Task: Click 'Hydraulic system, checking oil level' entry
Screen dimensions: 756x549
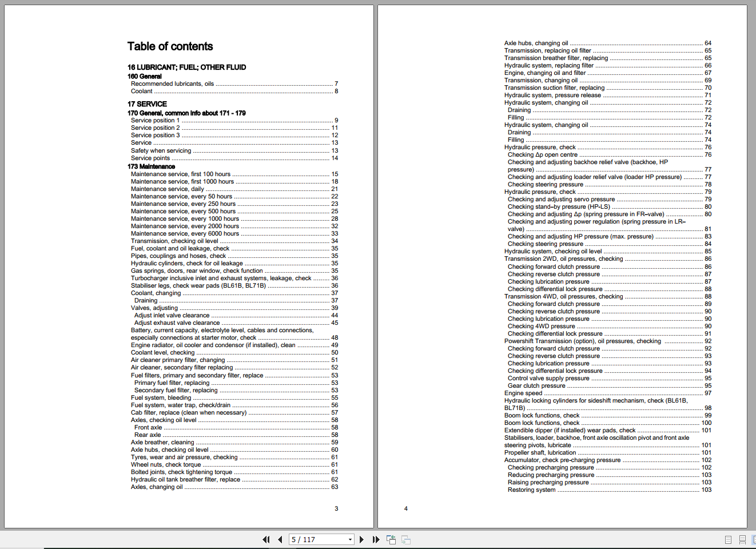Action: [608, 251]
